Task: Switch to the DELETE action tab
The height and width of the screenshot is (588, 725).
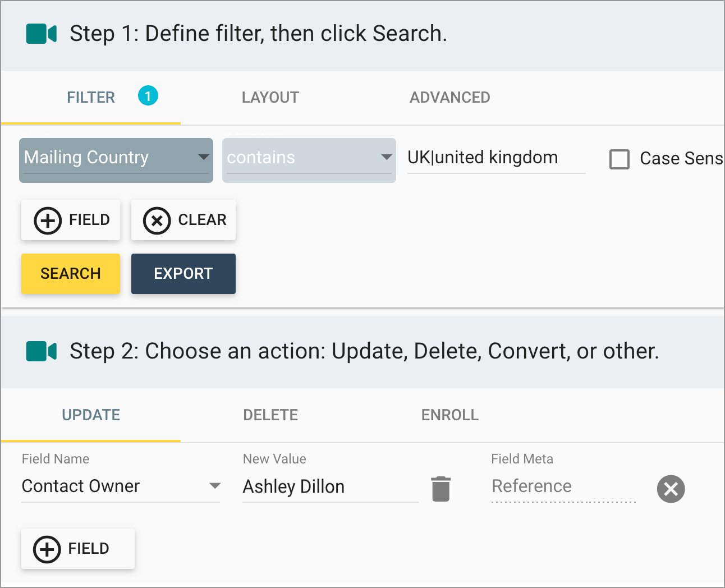Action: click(x=270, y=415)
